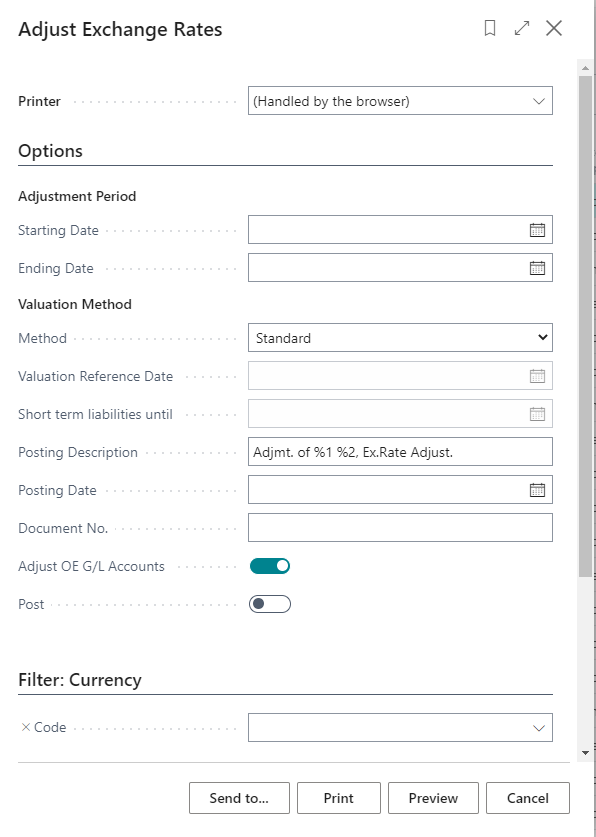596x837 pixels.
Task: Click the Send to... button
Action: pyautogui.click(x=239, y=798)
